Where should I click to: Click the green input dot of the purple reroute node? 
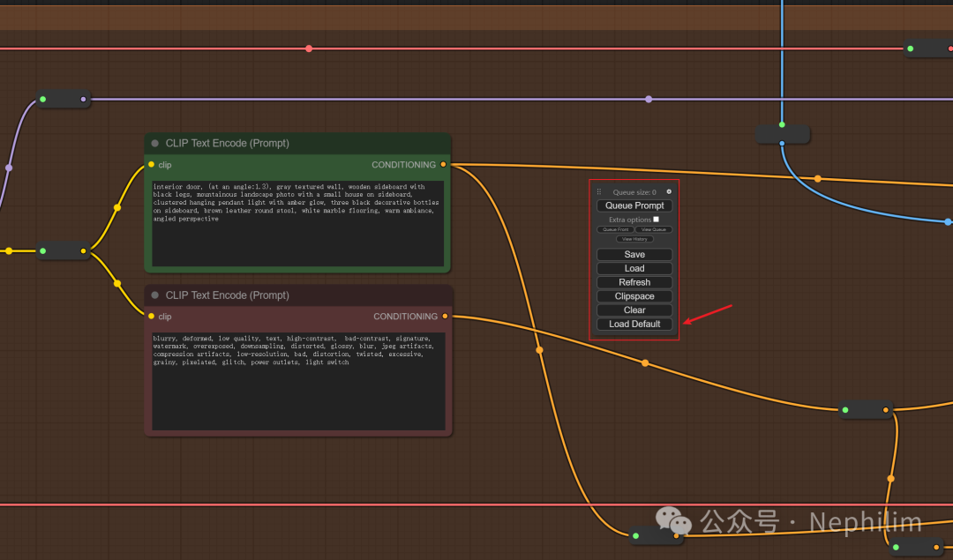tap(42, 99)
